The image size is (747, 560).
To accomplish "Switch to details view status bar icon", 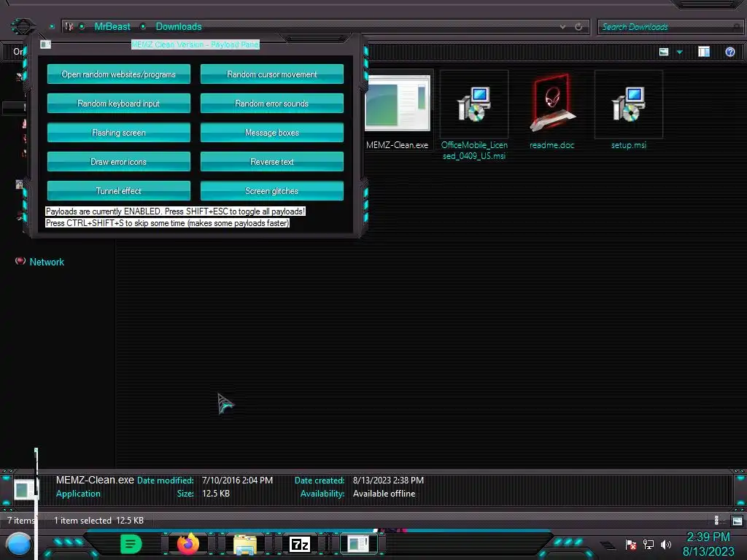I will (716, 521).
